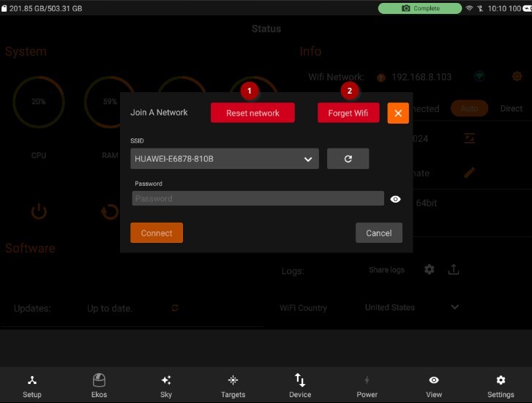Go to the Device tab

300,386
